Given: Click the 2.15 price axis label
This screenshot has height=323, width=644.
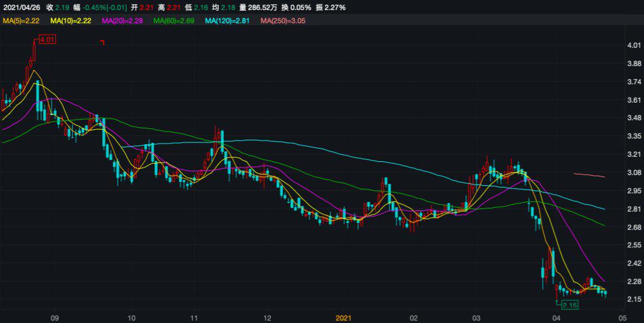Looking at the screenshot, I should (x=634, y=299).
